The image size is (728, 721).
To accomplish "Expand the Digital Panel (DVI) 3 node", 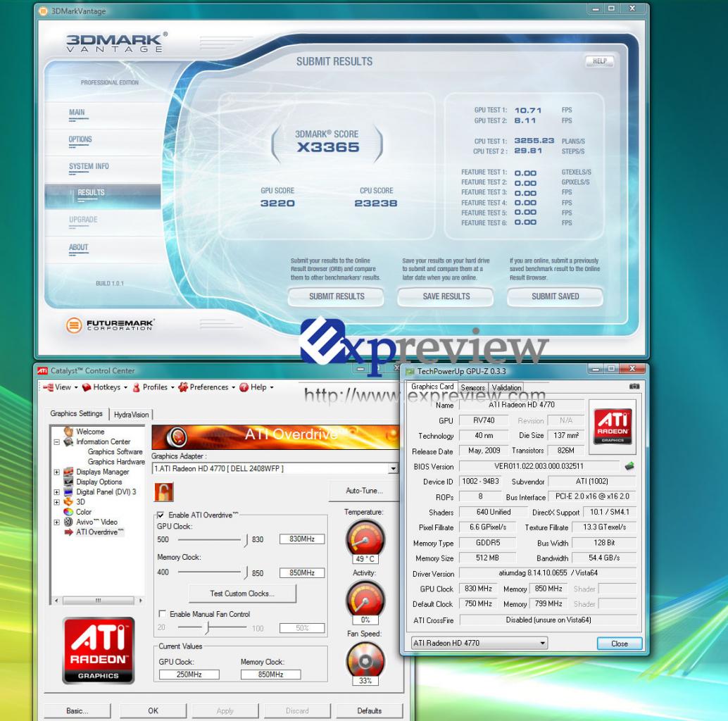I will point(56,492).
